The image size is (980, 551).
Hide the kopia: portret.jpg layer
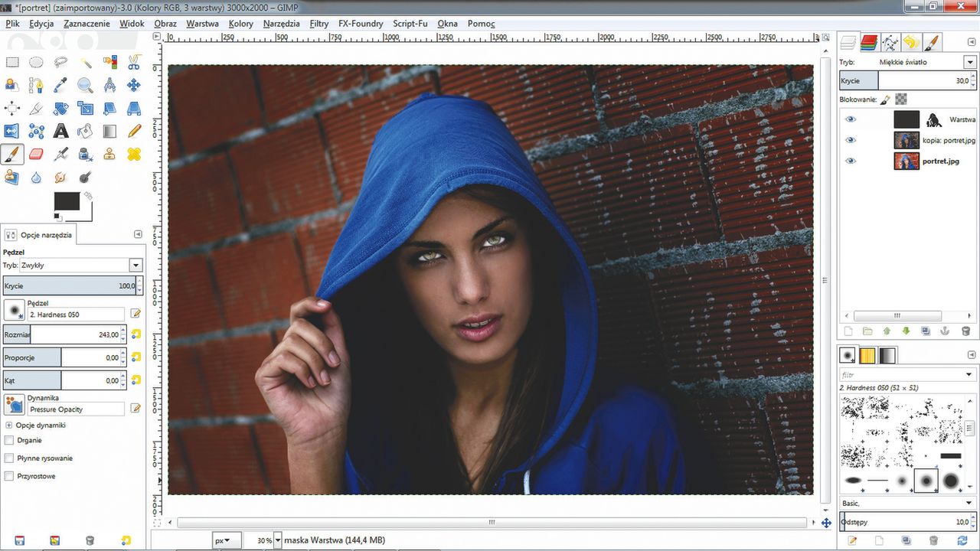[851, 140]
